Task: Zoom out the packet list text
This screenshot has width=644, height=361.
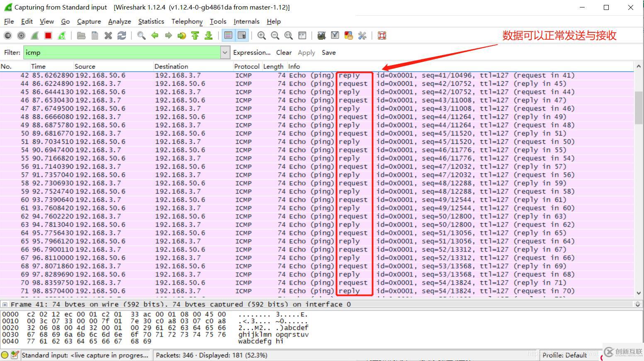Action: (275, 36)
